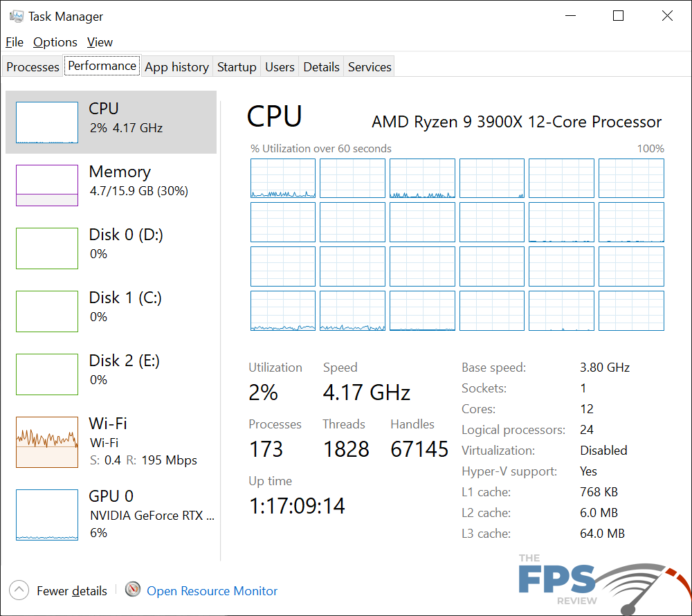Select the Wi-Fi activity mini graph

pyautogui.click(x=47, y=442)
